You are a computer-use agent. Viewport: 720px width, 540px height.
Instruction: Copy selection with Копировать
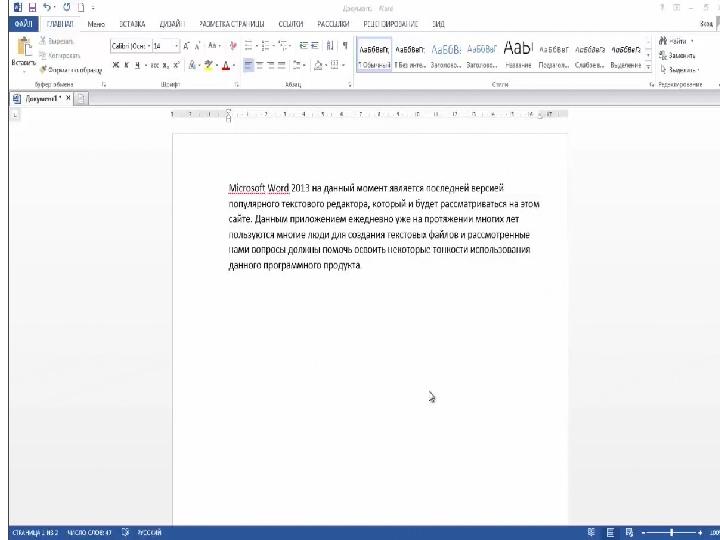tap(59, 56)
